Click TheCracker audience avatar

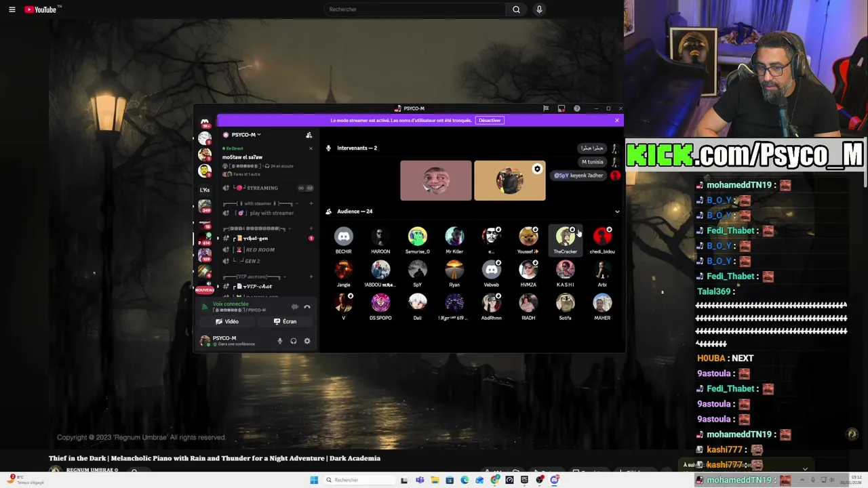point(565,237)
